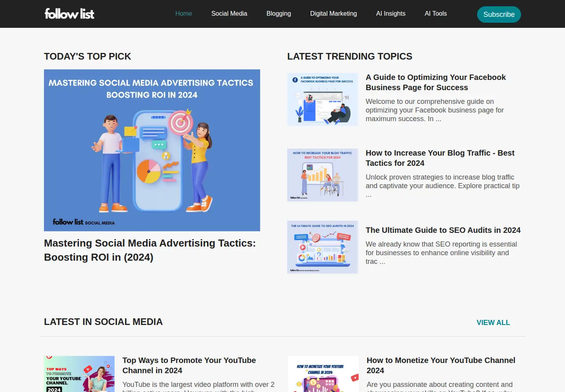Click View All for Latest in Social Media
The width and height of the screenshot is (565, 392).
493,323
